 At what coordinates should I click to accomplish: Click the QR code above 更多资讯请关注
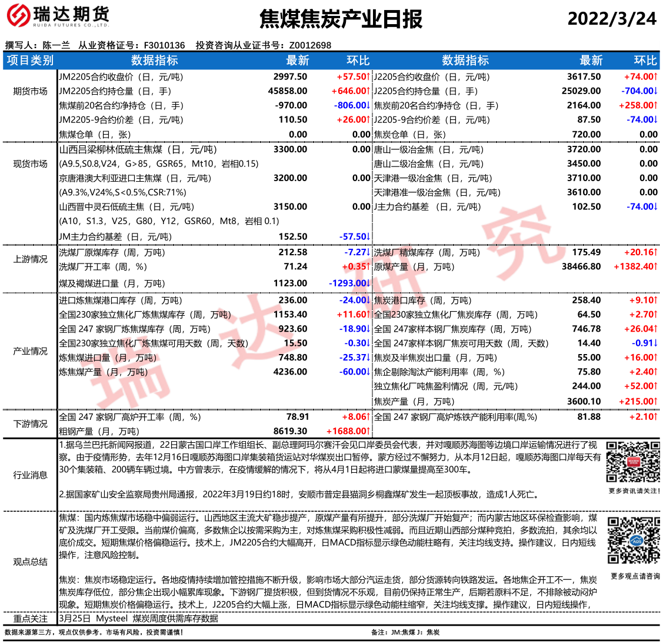633,462
